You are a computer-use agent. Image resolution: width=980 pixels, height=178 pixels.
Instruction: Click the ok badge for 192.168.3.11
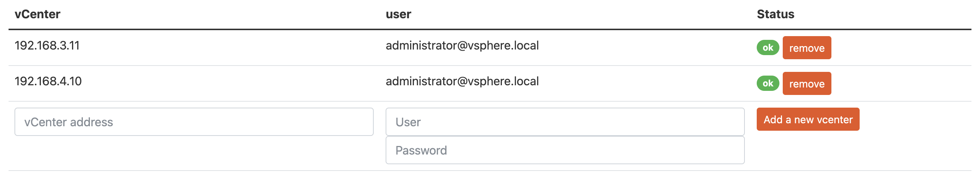point(768,48)
